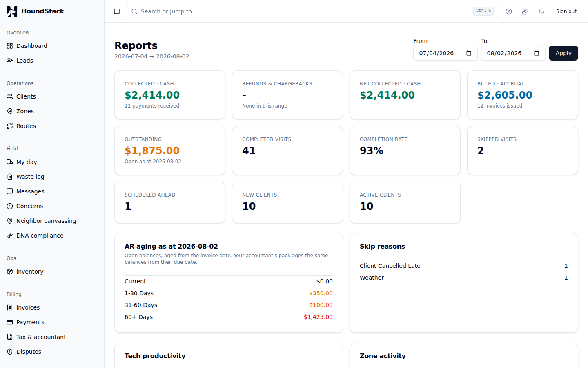Focus the Search or jump to field

pos(312,11)
